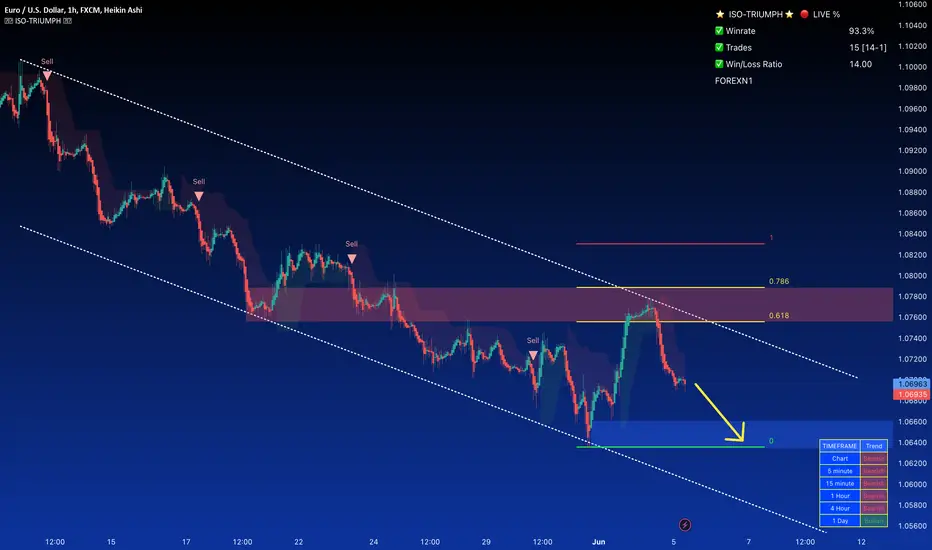The image size is (932, 550).
Task: Click the TIMEFRAME header cell in the trend table
Action: pos(840,446)
